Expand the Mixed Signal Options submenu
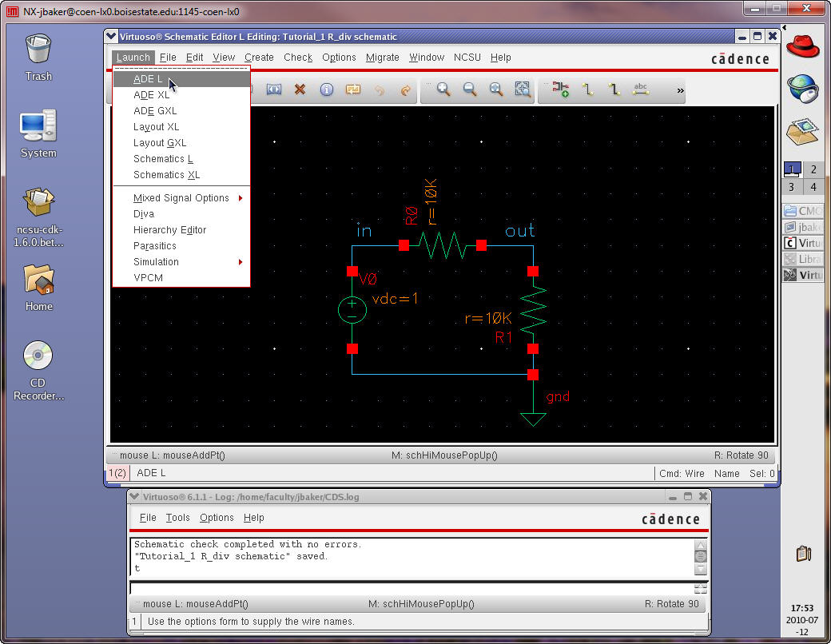This screenshot has height=644, width=831. (181, 198)
